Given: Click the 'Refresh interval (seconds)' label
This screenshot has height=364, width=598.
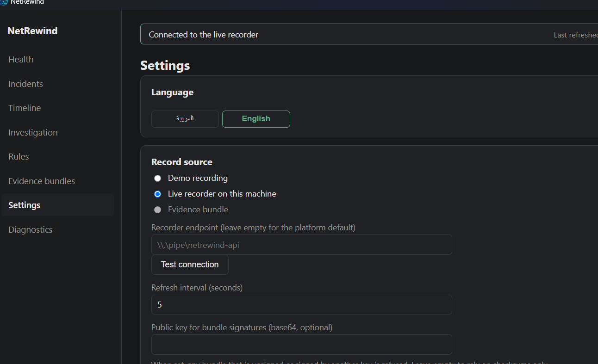Looking at the screenshot, I should coord(197,288).
